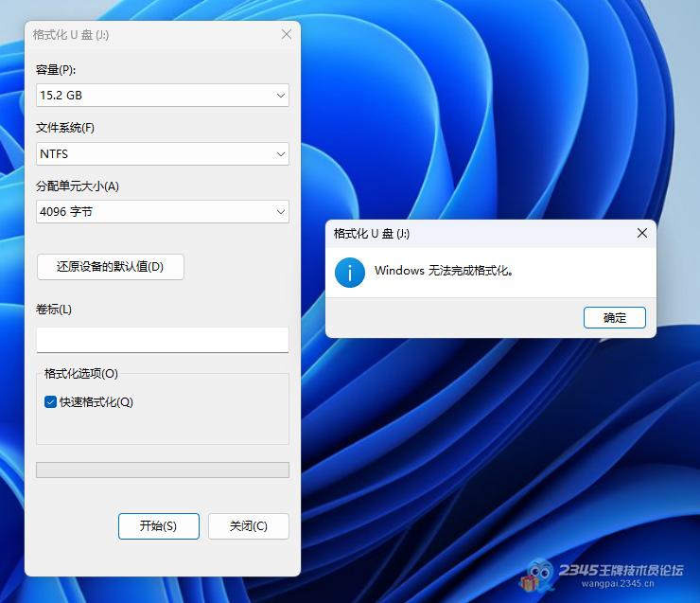This screenshot has width=700, height=603.
Task: Focus the 卷标 text input field
Action: 163,340
